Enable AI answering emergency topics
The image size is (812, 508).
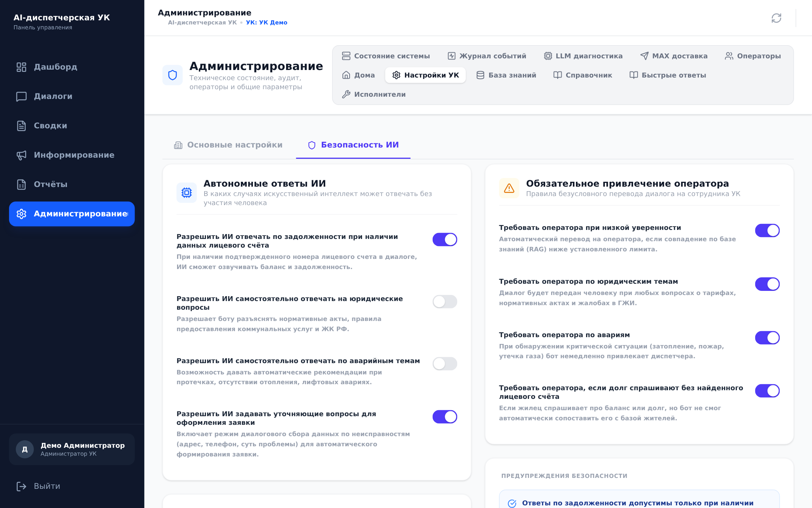pyautogui.click(x=445, y=364)
